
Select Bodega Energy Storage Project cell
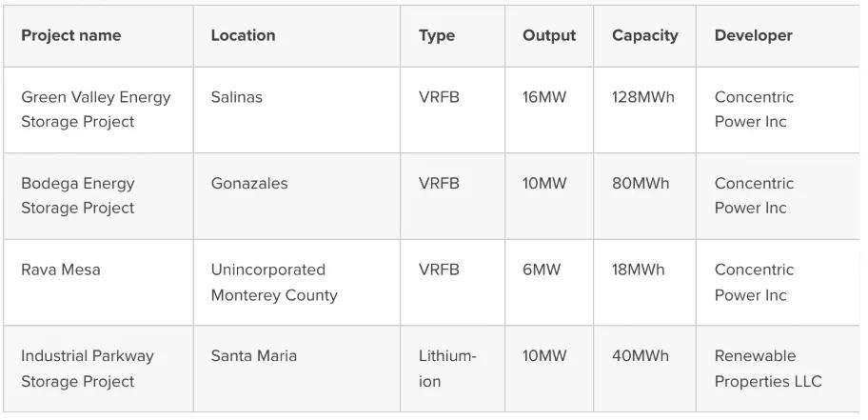(x=78, y=195)
